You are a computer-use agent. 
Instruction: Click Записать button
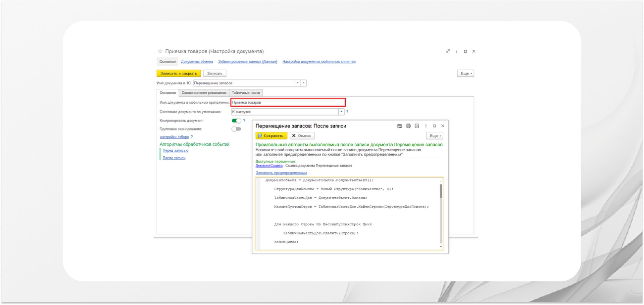tap(215, 73)
